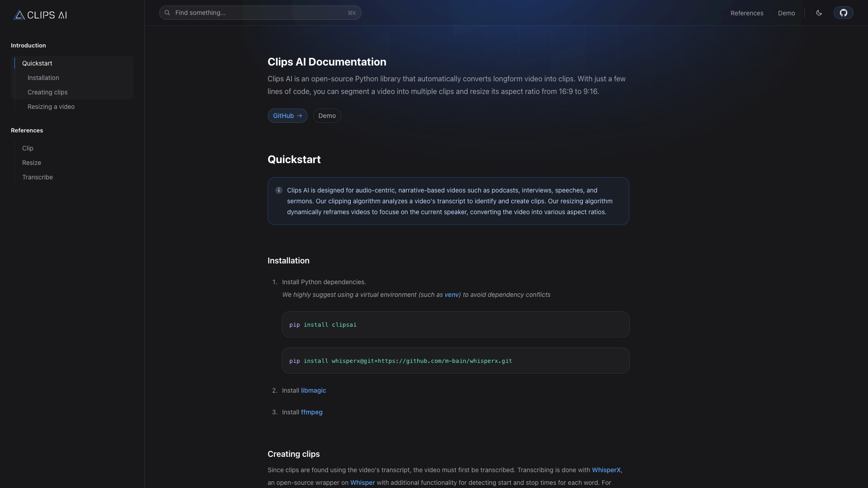Open References in top navigation

click(746, 13)
